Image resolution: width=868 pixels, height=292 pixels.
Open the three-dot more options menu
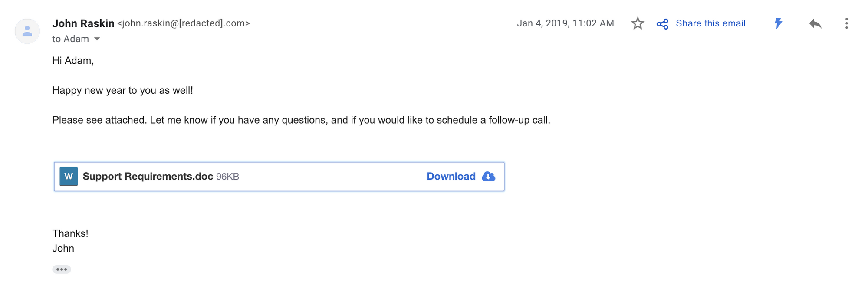(x=846, y=23)
